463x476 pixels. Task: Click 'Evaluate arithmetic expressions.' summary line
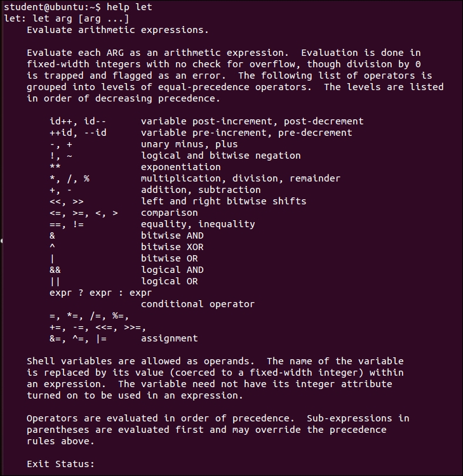click(x=117, y=30)
